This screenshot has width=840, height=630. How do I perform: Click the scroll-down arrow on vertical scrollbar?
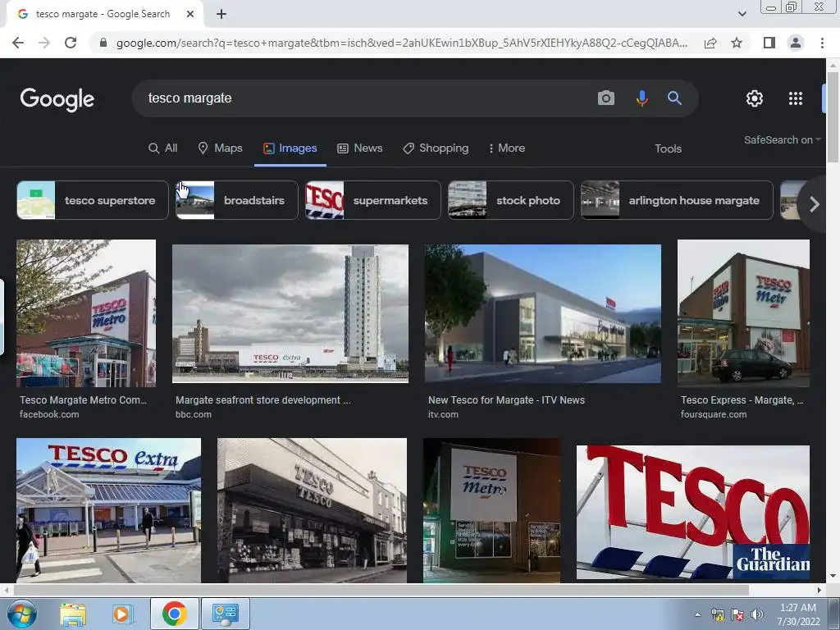point(833,577)
